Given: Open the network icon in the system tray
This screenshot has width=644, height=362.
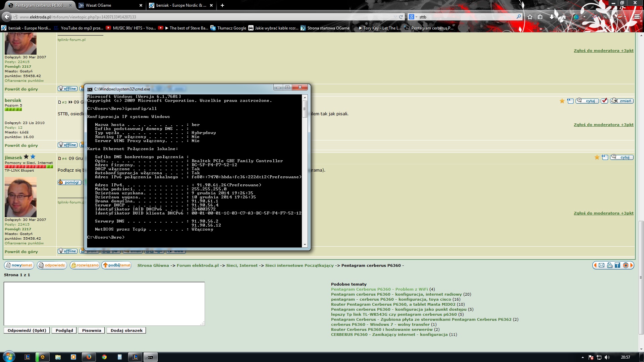Looking at the screenshot, I should 599,357.
